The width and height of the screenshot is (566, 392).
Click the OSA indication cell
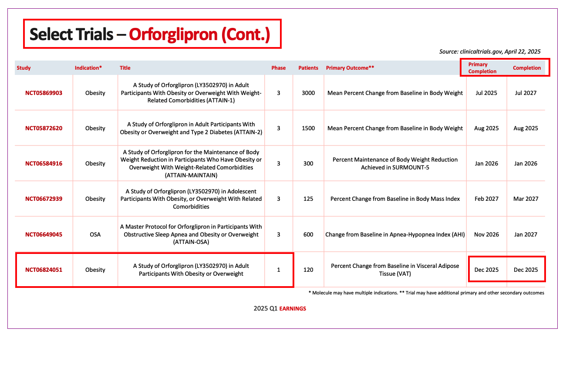point(95,234)
